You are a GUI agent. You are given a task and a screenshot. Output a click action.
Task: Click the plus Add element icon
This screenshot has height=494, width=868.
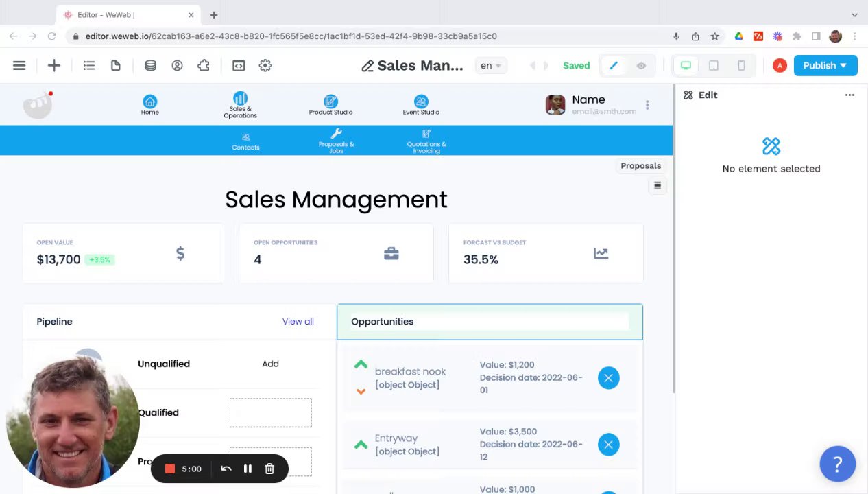click(54, 66)
